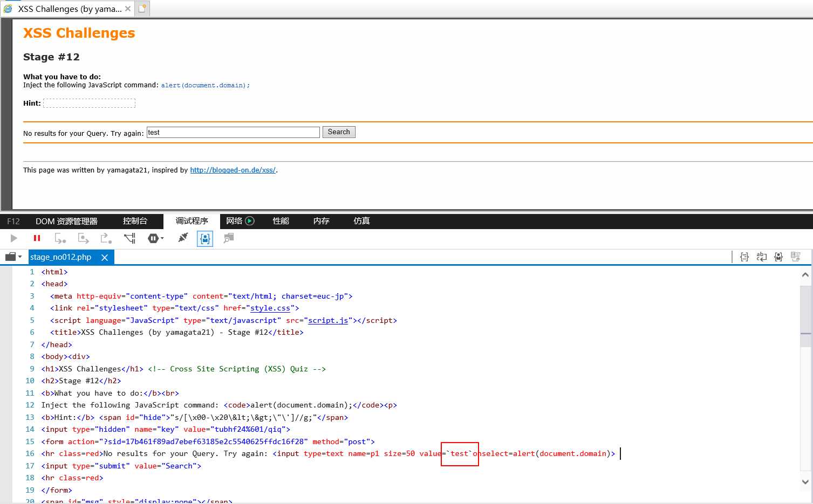Viewport: 813px width, 504px height.
Task: Select the XSS Challenges browser tab
Action: pos(67,9)
